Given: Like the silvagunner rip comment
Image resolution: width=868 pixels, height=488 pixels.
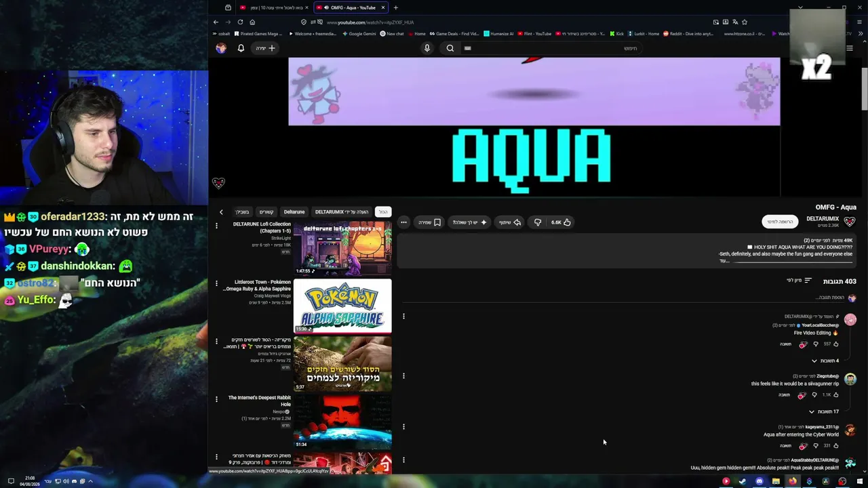Looking at the screenshot, I should pos(835,395).
